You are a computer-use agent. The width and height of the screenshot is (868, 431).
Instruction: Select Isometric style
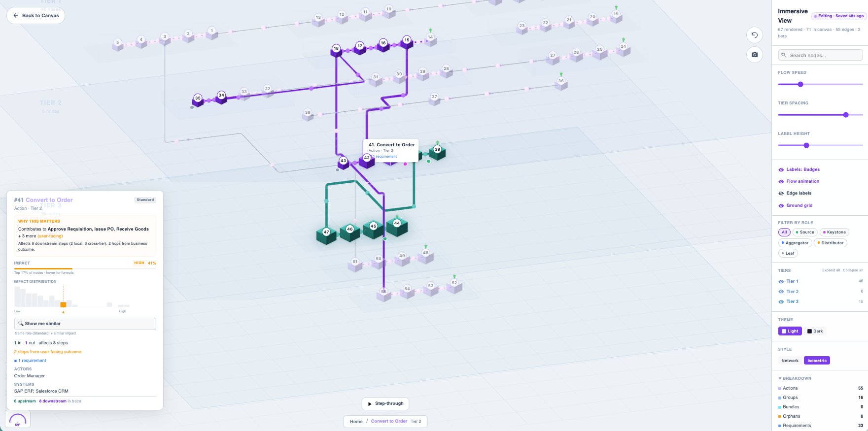tap(817, 361)
